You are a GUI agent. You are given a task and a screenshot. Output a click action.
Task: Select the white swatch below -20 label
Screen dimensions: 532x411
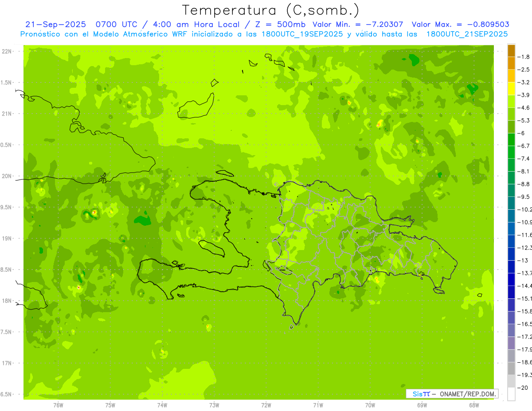(511, 394)
